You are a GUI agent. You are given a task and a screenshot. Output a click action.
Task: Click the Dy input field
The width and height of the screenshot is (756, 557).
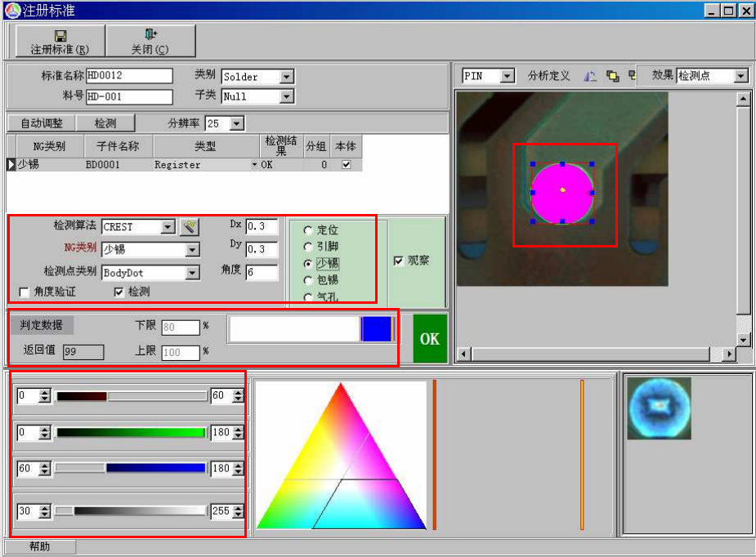(x=262, y=249)
